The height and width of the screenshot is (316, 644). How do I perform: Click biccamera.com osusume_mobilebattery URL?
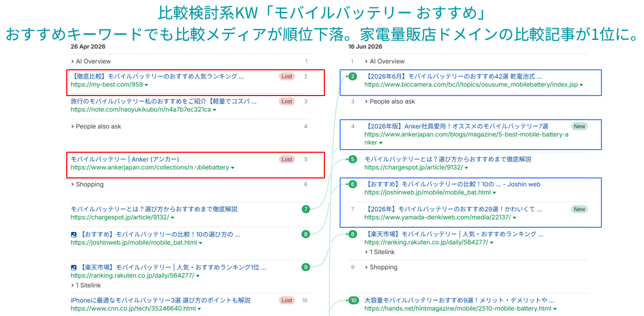(471, 85)
